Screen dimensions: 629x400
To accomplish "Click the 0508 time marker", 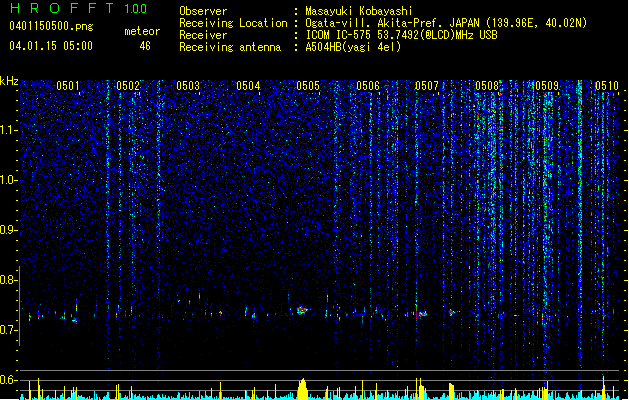I will coord(487,86).
